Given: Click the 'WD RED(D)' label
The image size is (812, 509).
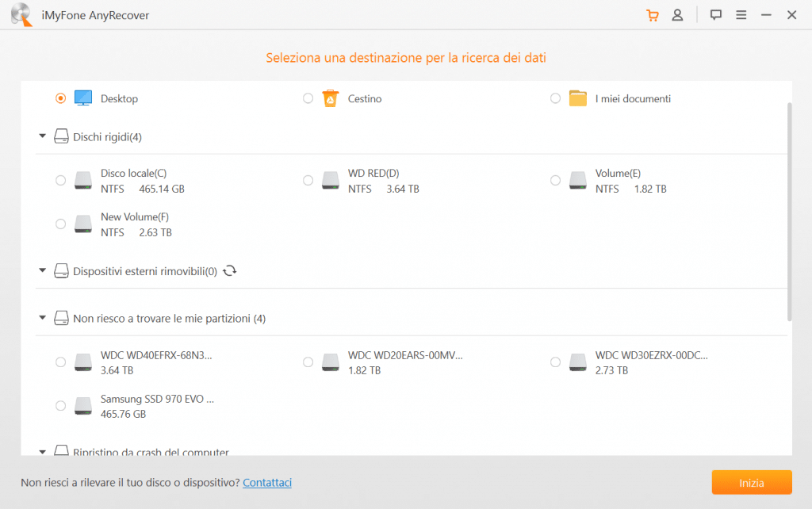Looking at the screenshot, I should point(373,173).
